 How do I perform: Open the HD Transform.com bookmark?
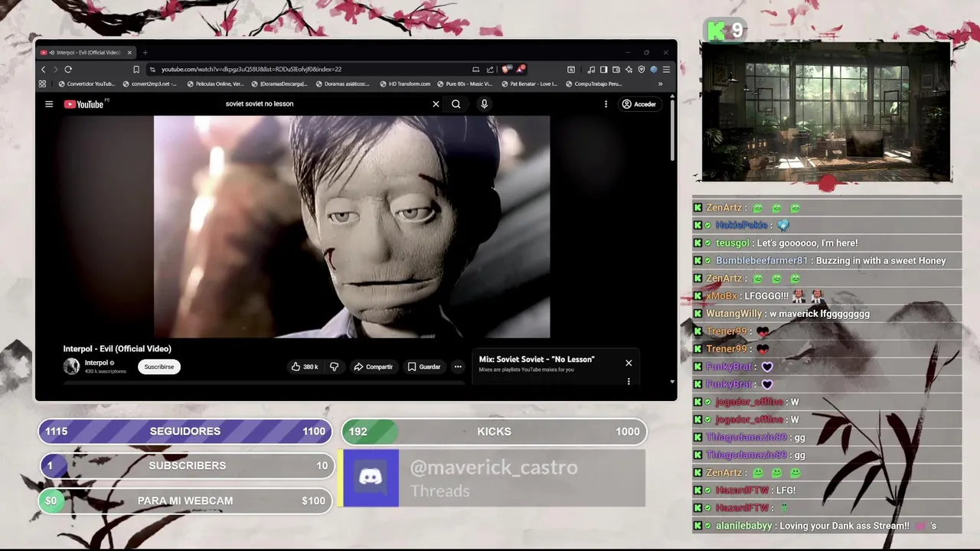(405, 84)
